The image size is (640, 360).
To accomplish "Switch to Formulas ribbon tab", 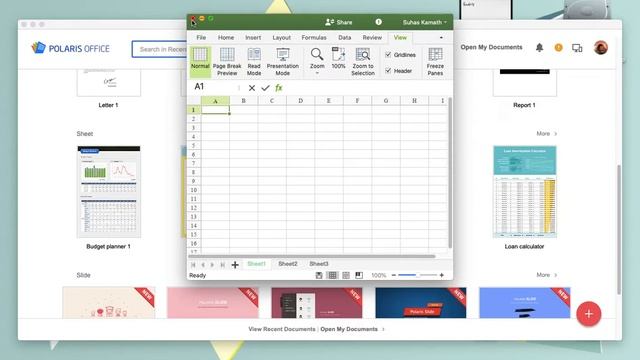I will click(314, 38).
